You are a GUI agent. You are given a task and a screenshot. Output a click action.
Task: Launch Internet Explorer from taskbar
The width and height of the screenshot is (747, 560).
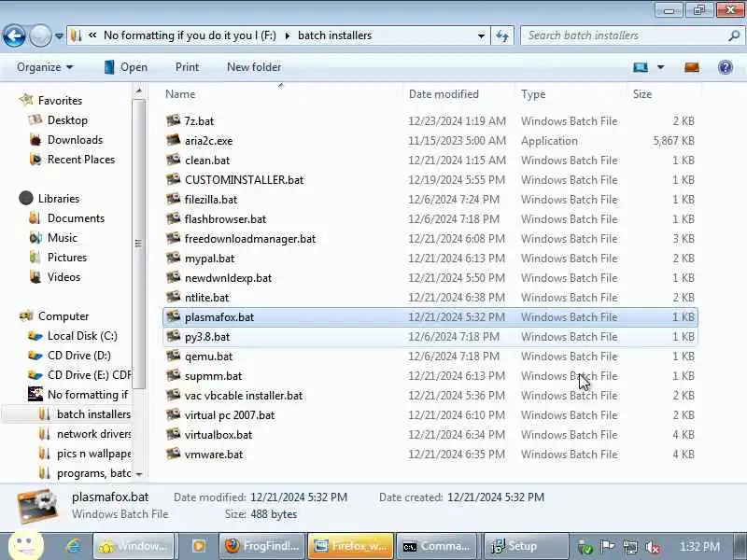pos(73,546)
